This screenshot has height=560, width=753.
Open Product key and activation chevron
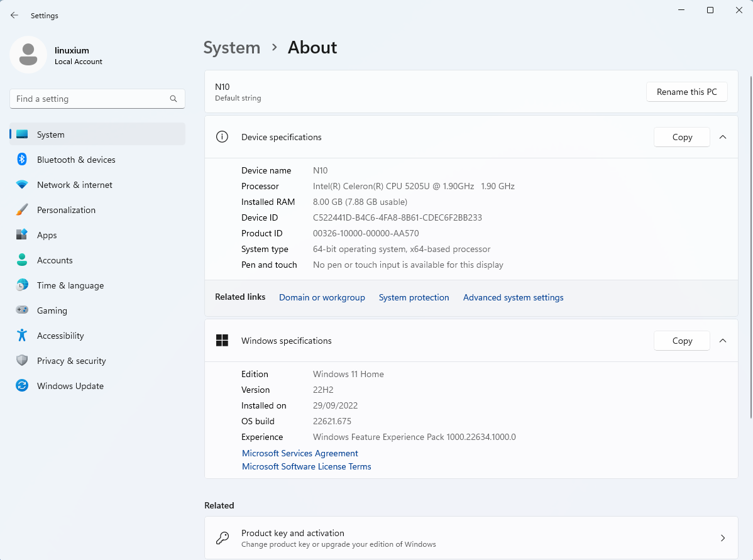click(723, 538)
